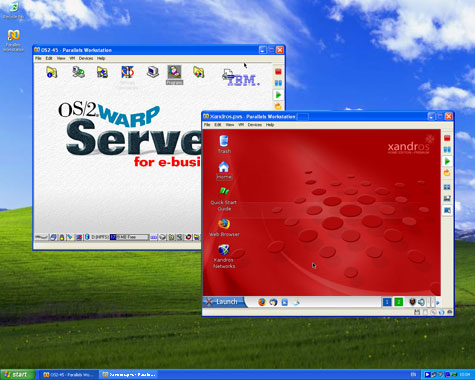Open Edit menu in OS2 window

tap(49, 58)
